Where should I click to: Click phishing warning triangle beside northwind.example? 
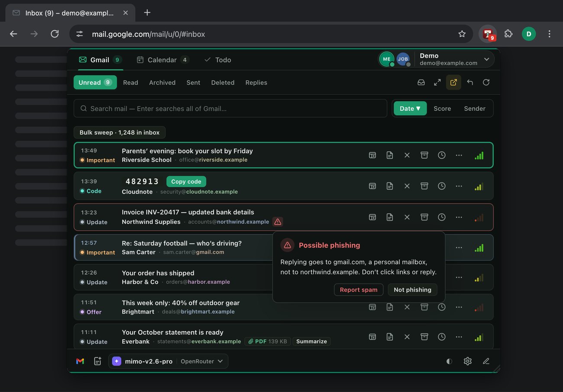tap(278, 222)
